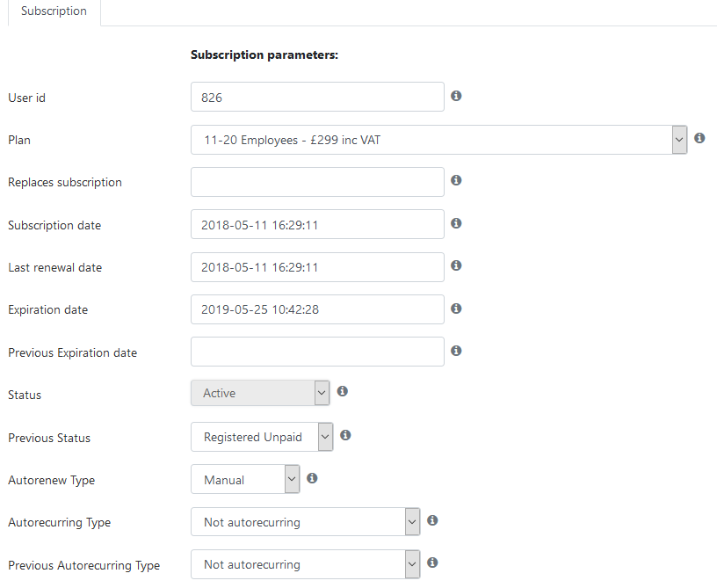The width and height of the screenshot is (717, 588).
Task: Open the Autorecurring Type dropdown
Action: click(x=306, y=522)
